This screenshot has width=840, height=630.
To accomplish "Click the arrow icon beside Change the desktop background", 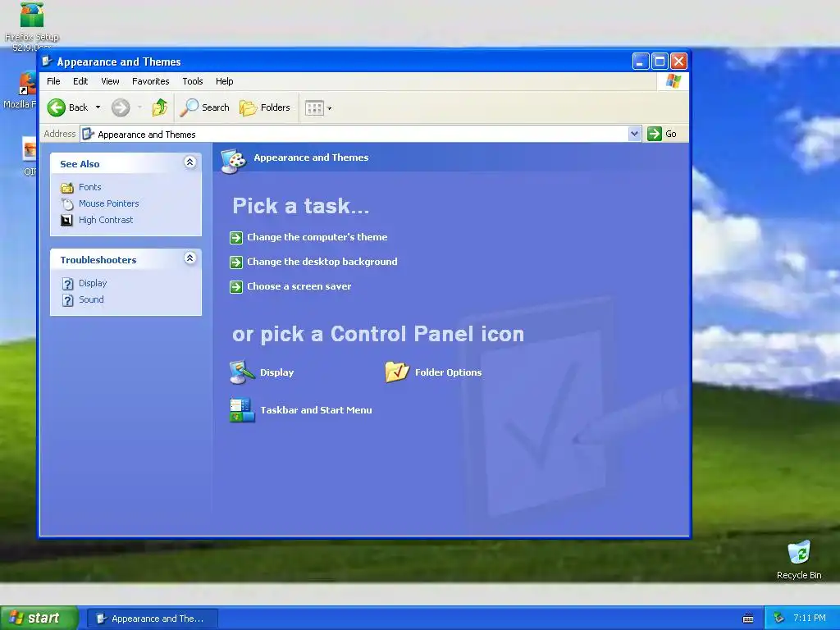I will click(236, 262).
